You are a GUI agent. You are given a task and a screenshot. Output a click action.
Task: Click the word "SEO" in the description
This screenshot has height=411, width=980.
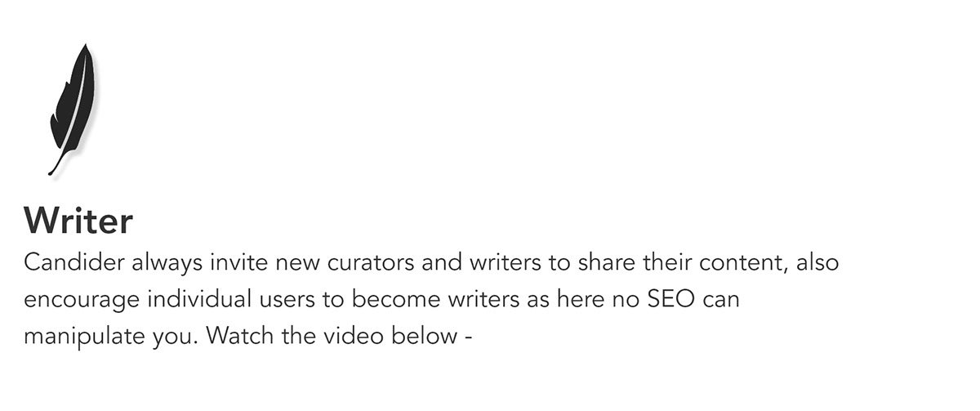click(674, 300)
